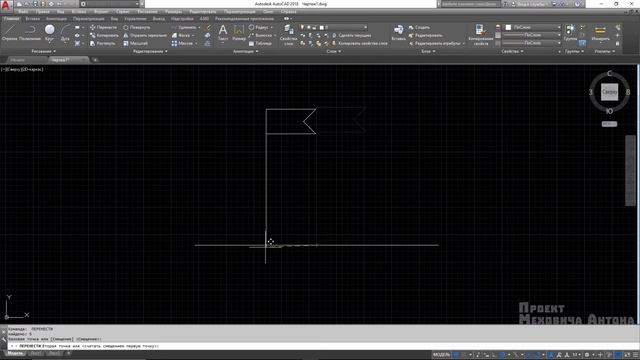Select the Дуга arc tool
Screen dimensions: 640x360
click(x=65, y=33)
